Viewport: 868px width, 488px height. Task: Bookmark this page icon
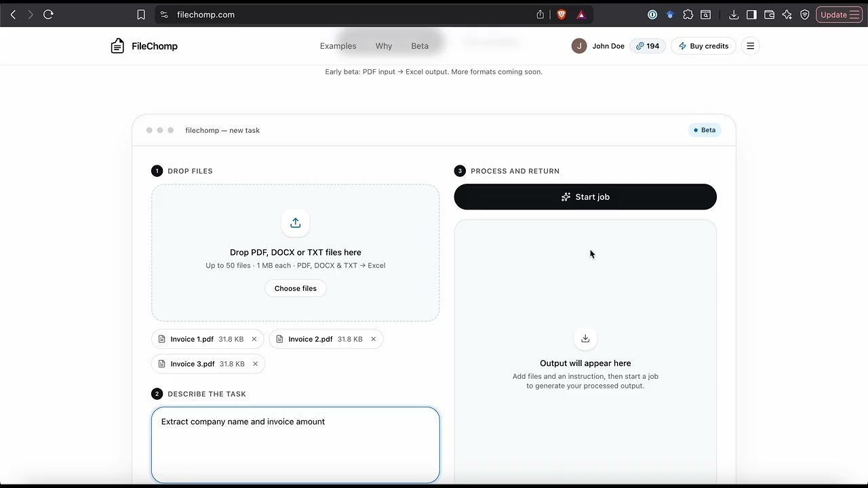[x=141, y=14]
